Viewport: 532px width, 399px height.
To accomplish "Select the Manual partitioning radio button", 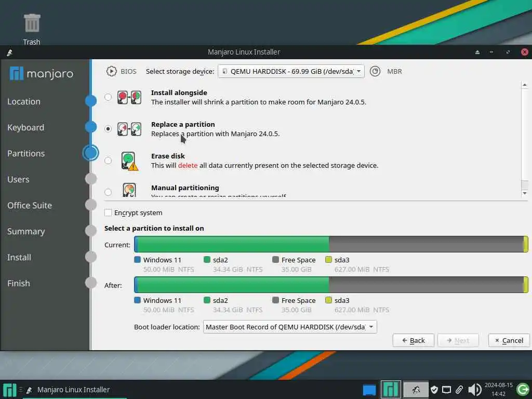I will pyautogui.click(x=108, y=192).
